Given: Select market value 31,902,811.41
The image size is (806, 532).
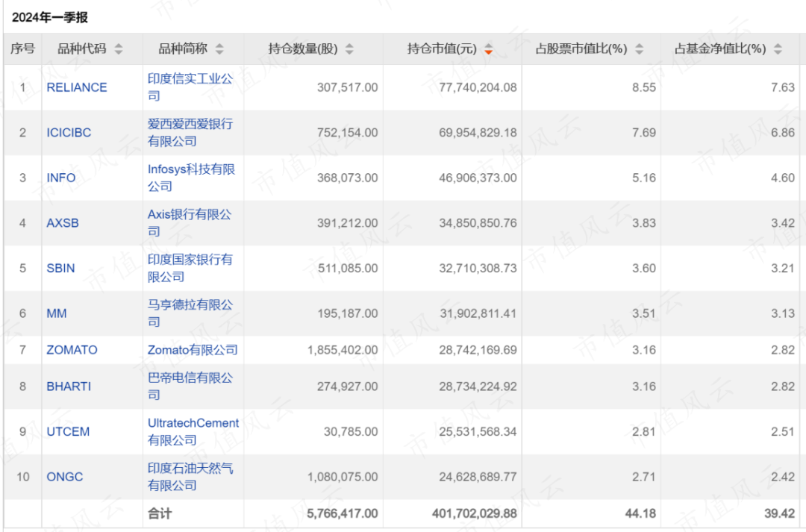Looking at the screenshot, I should point(478,313).
